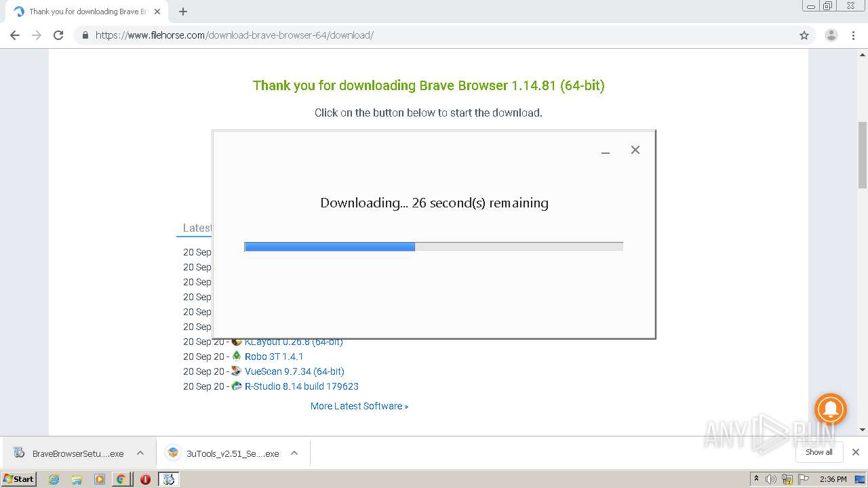Launch Internet Explorer from taskbar

(x=54, y=479)
